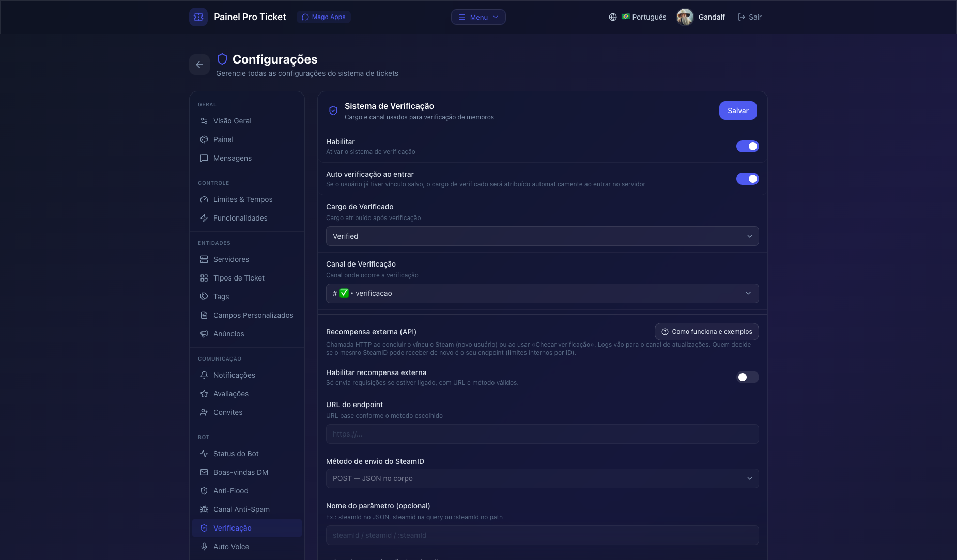Screen dimensions: 957x560
Task: Select Anúncios in sidebar
Action: [x=247, y=334]
